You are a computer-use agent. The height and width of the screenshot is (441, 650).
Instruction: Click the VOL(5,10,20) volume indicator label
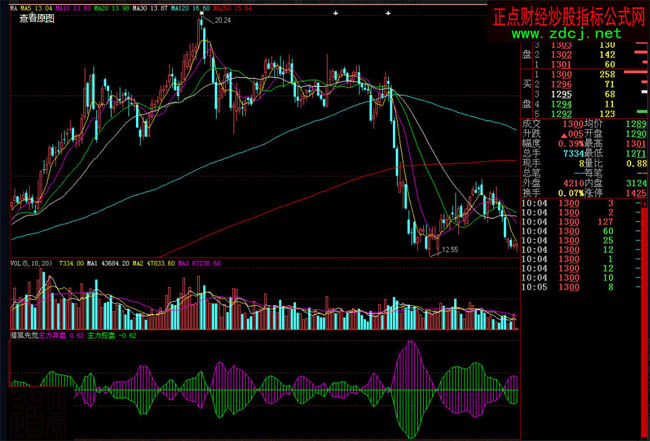pyautogui.click(x=28, y=263)
